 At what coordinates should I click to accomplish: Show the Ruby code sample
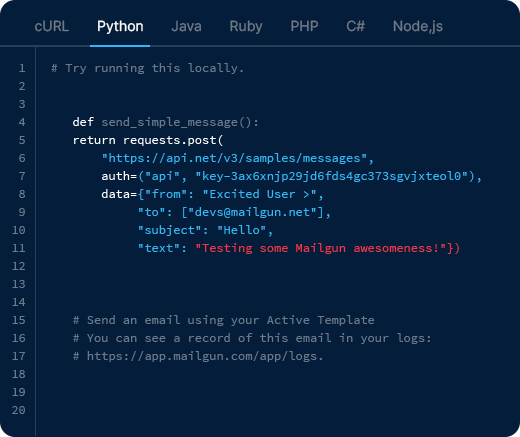[246, 26]
